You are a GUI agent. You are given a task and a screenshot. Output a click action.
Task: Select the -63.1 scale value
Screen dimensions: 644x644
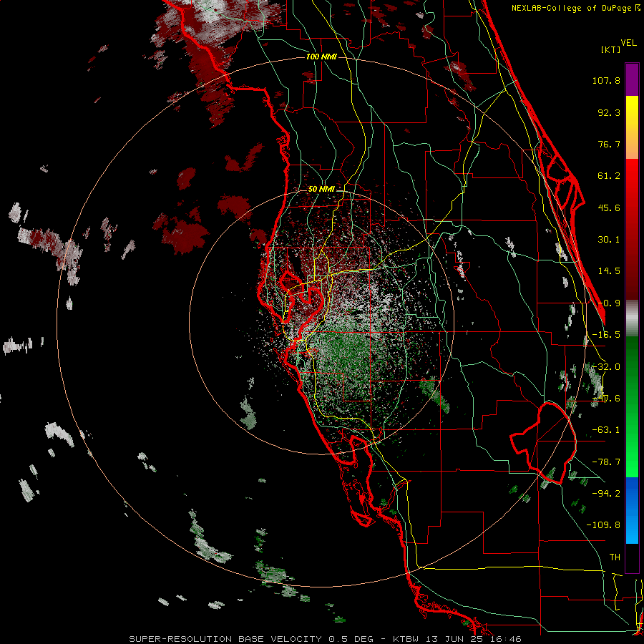(x=606, y=430)
